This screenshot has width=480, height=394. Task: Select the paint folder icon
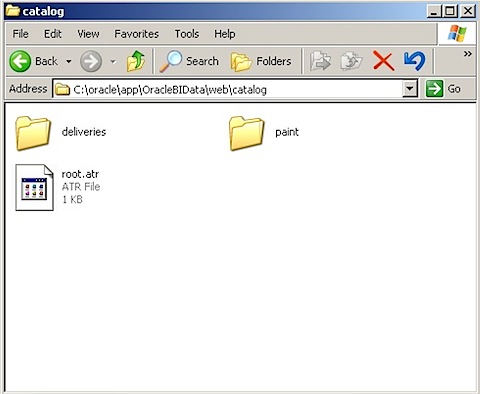click(246, 133)
